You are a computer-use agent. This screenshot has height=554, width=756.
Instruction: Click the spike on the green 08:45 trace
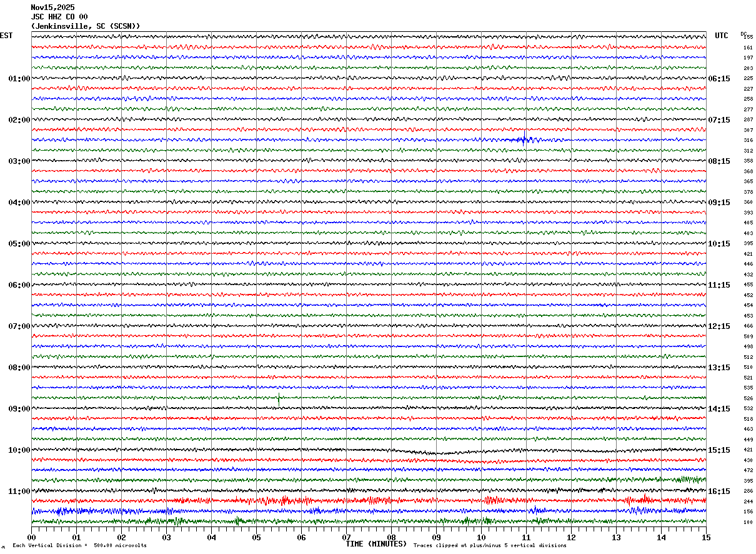pyautogui.click(x=279, y=398)
